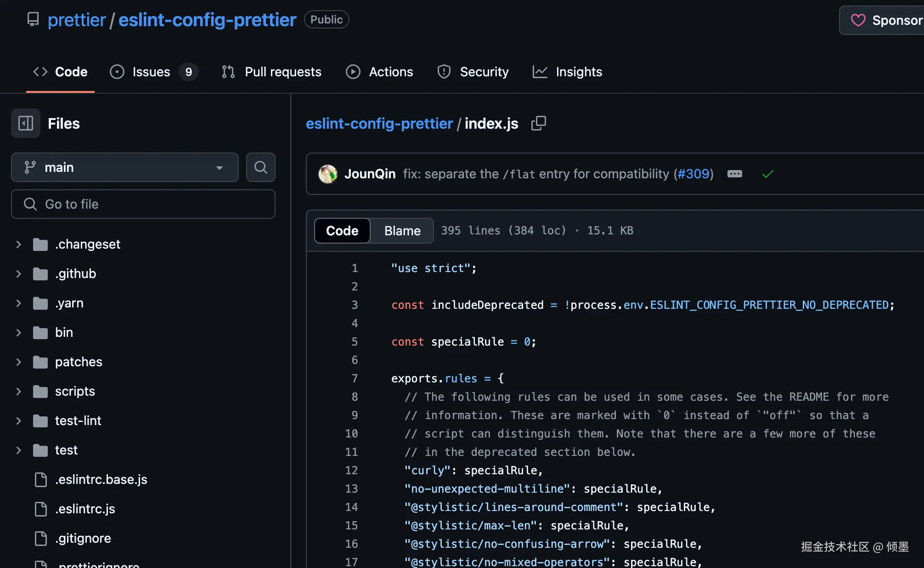Open the main branch dropdown
This screenshot has height=568, width=924.
click(124, 167)
